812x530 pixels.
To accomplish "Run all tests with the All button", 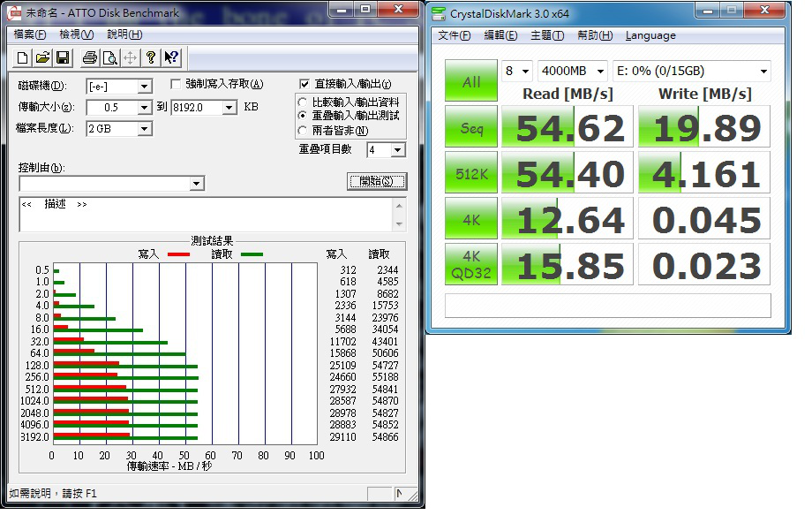I will point(471,80).
